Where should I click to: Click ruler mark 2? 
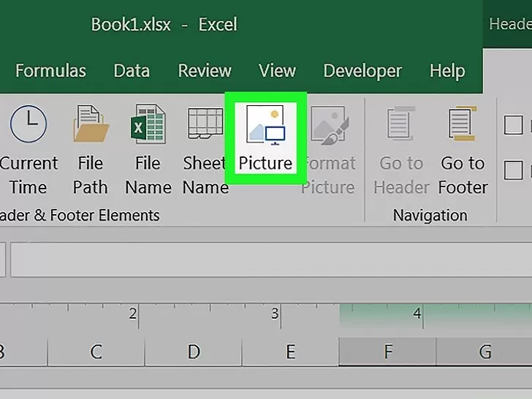click(x=133, y=313)
